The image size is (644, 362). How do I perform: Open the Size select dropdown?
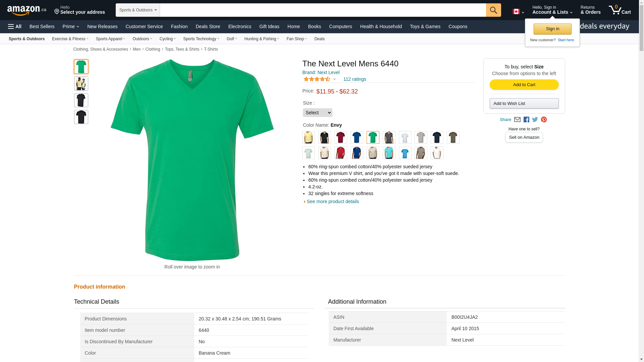point(317,113)
